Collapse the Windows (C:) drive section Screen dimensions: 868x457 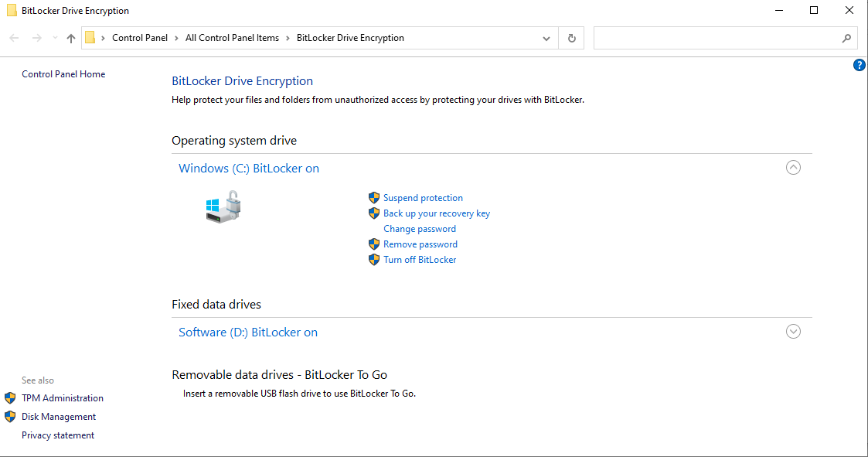pos(793,167)
